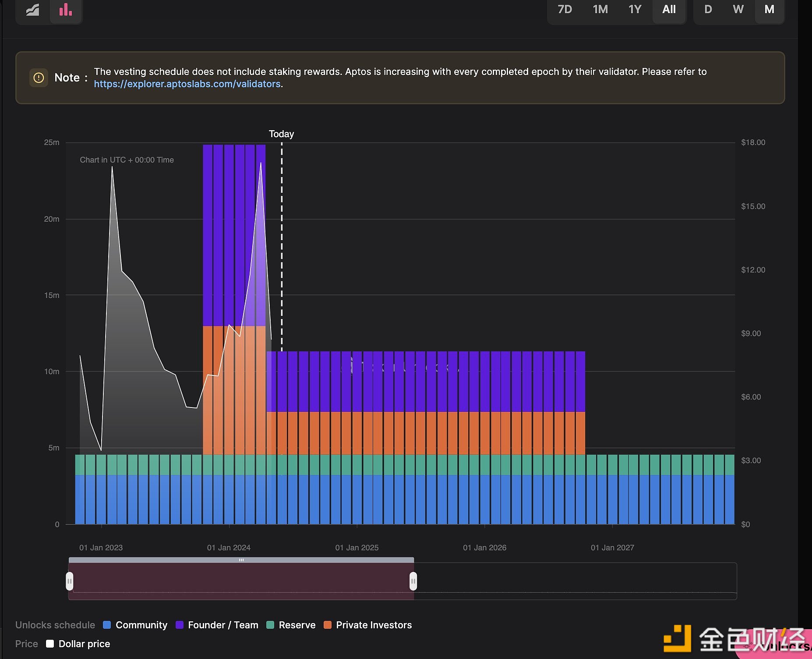Switch interval to D (daily)

(708, 9)
